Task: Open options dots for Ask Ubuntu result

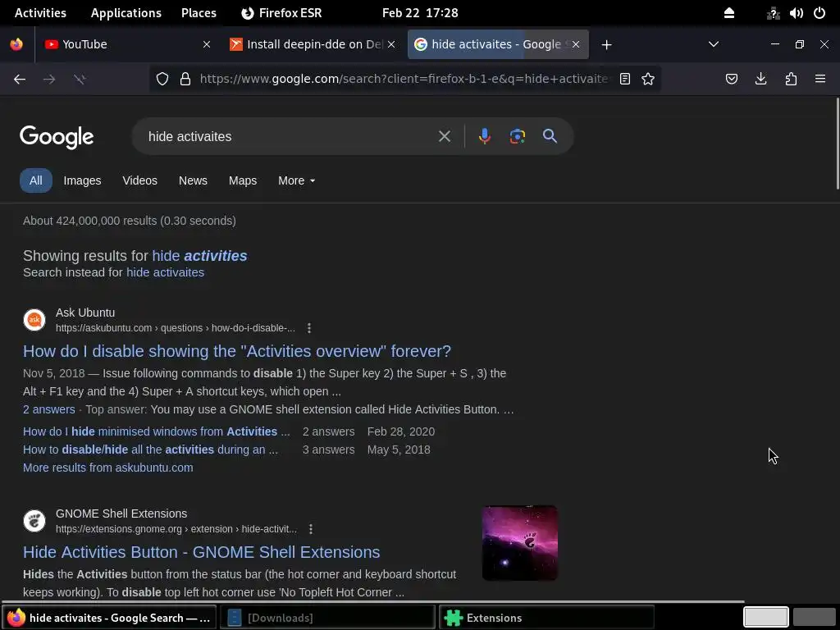Action: coord(309,328)
